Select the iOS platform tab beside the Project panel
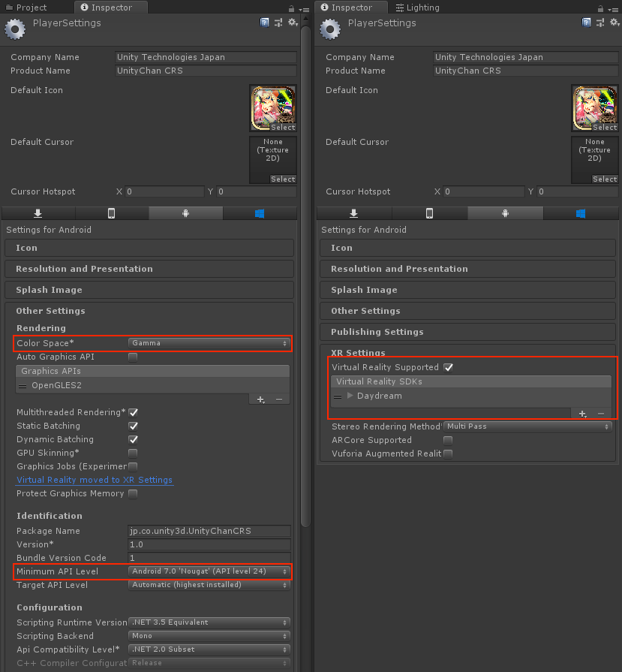622x672 pixels. click(x=111, y=213)
